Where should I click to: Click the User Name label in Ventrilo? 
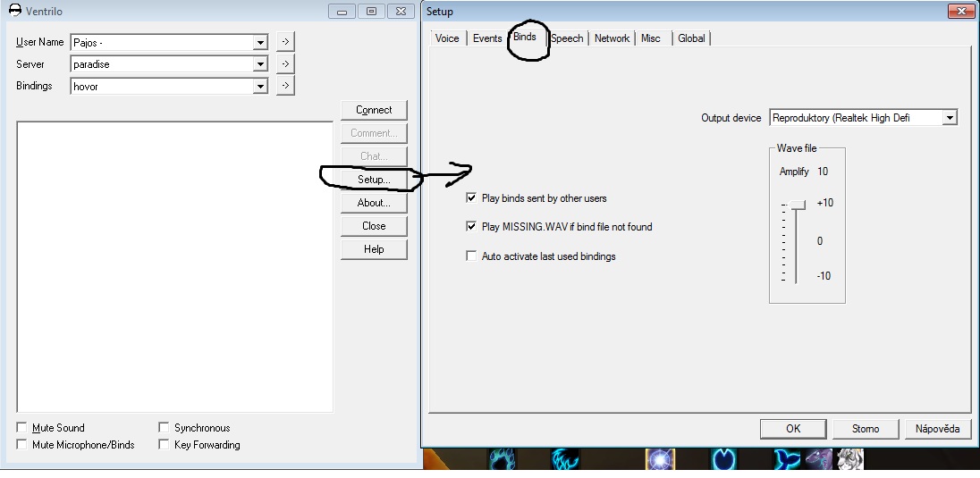40,42
